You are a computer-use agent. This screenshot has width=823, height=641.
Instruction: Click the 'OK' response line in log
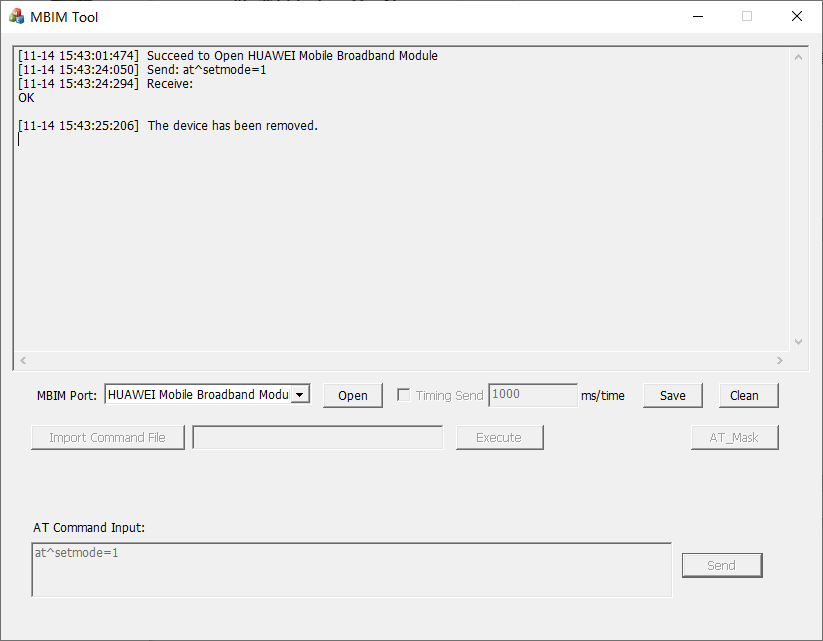point(26,98)
